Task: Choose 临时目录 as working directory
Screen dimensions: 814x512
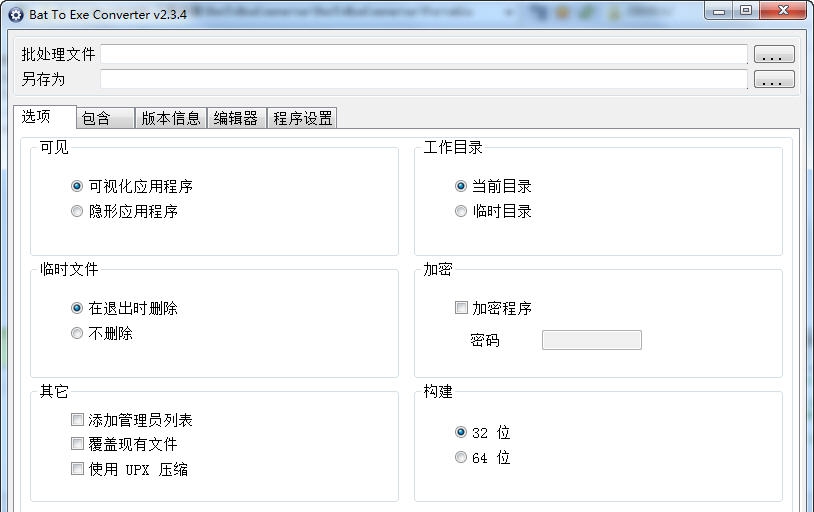Action: tap(460, 211)
